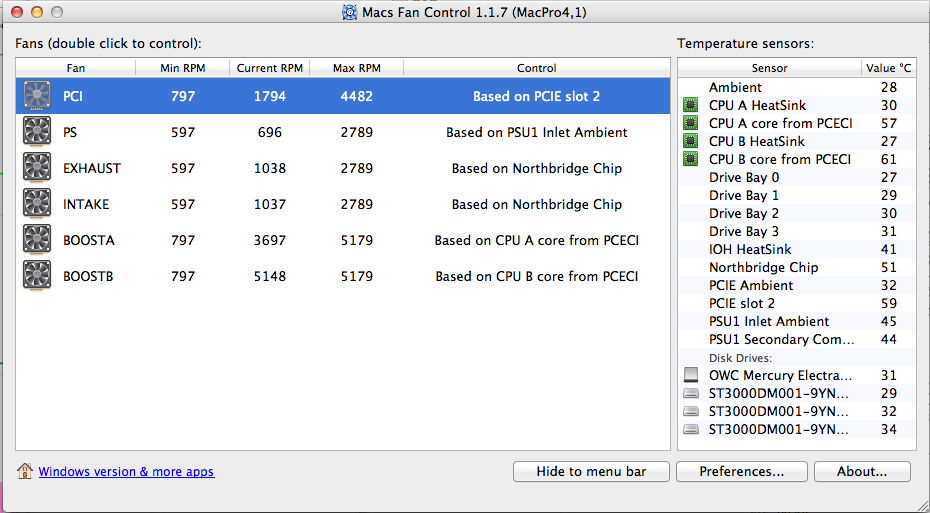
Task: Sort by the Current RPM column header
Action: click(x=270, y=68)
